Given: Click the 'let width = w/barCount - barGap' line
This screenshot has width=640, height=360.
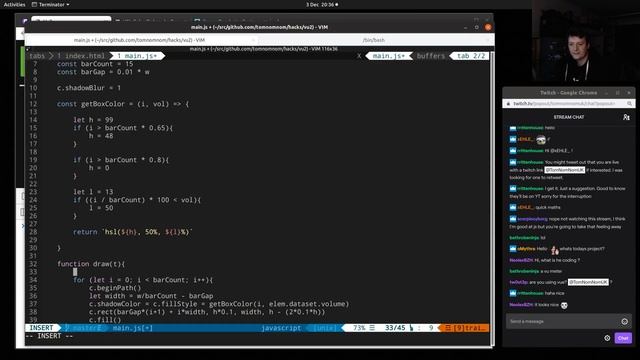Looking at the screenshot, I should click(x=151, y=296).
